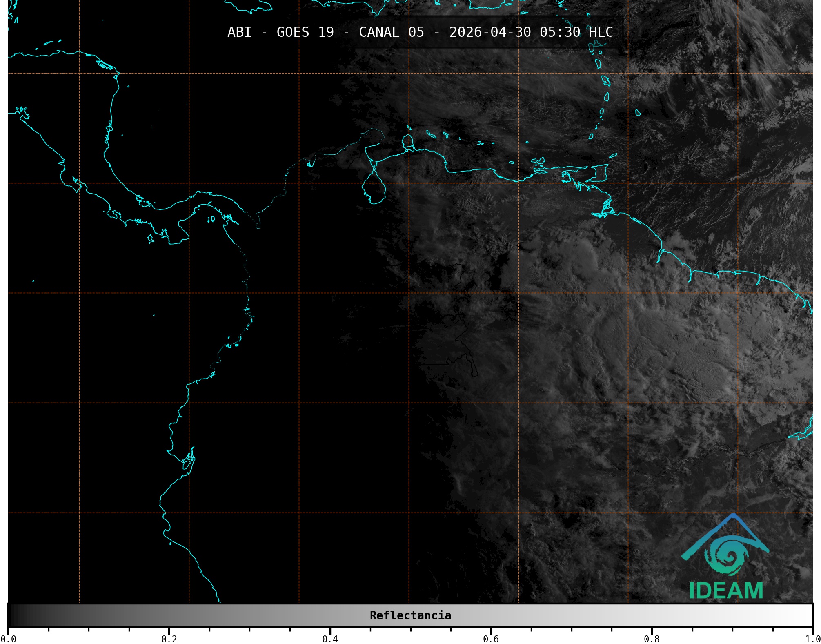Click the 'Reflectancia' colorbar label

point(410,615)
